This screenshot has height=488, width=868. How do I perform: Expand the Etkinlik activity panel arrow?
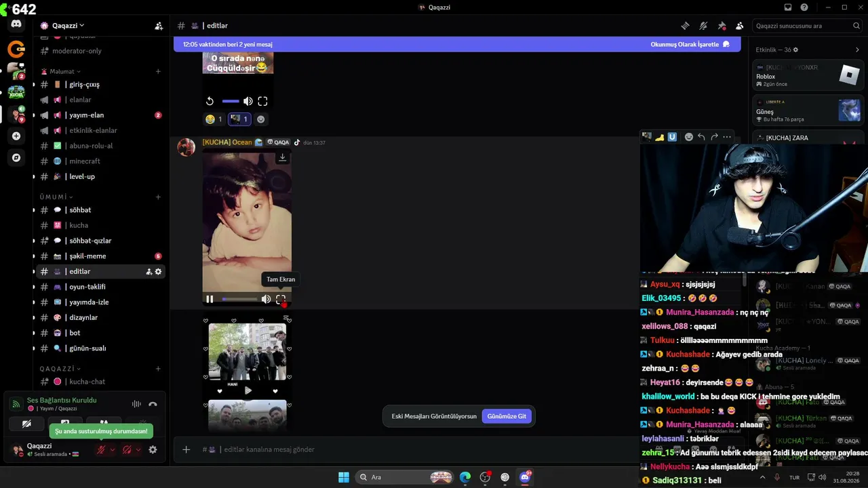pos(857,49)
